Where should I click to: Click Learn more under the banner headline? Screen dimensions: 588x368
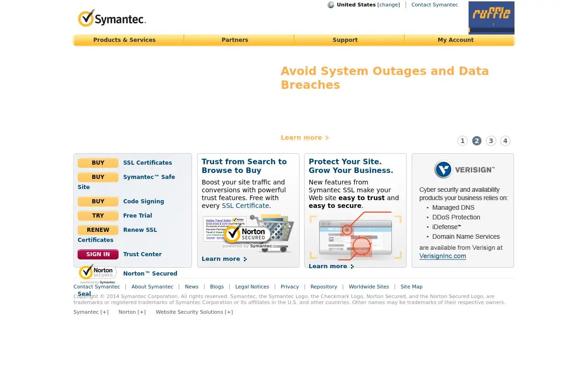pyautogui.click(x=305, y=138)
